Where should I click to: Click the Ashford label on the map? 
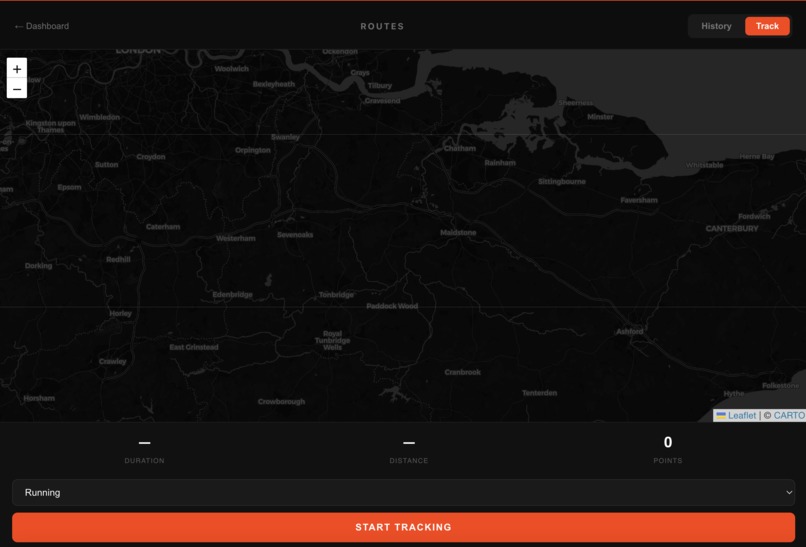coord(630,332)
